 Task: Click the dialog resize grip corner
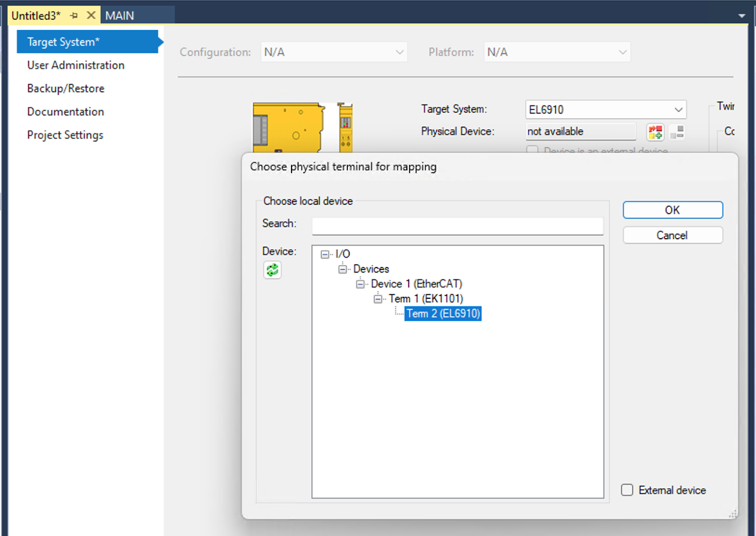click(x=732, y=514)
